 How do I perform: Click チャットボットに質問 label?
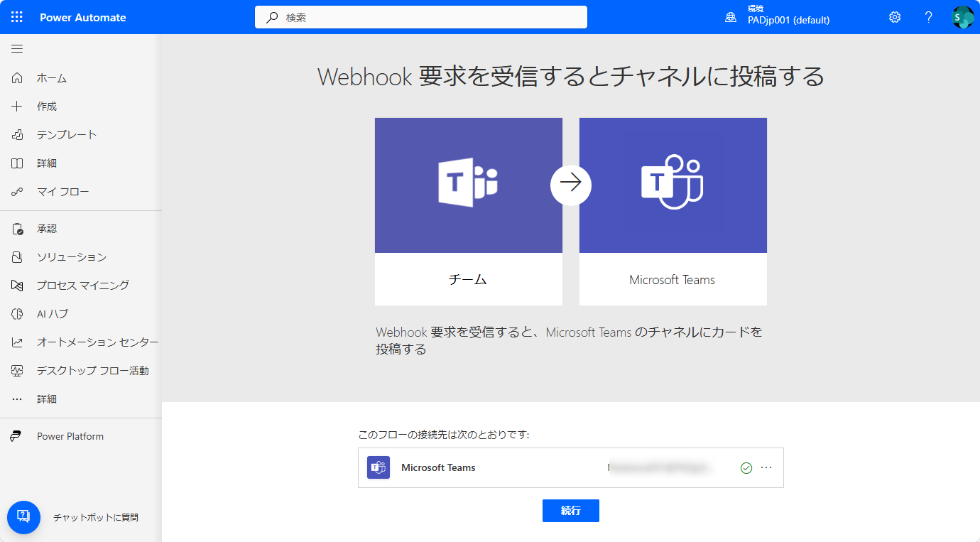tap(96, 518)
